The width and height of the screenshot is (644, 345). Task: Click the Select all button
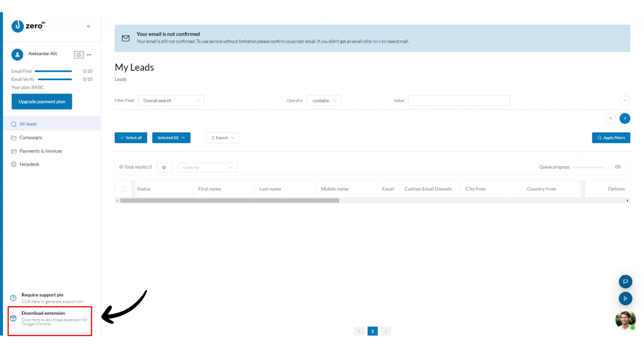coord(131,138)
